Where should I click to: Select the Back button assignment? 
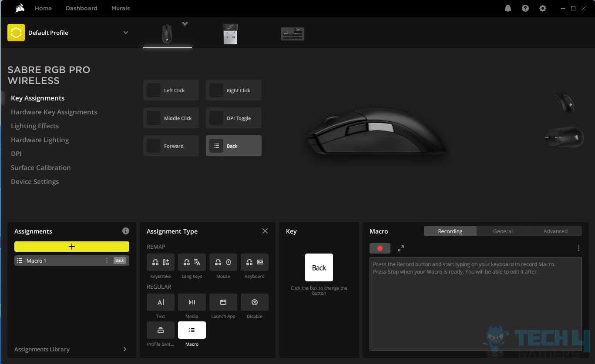(234, 146)
